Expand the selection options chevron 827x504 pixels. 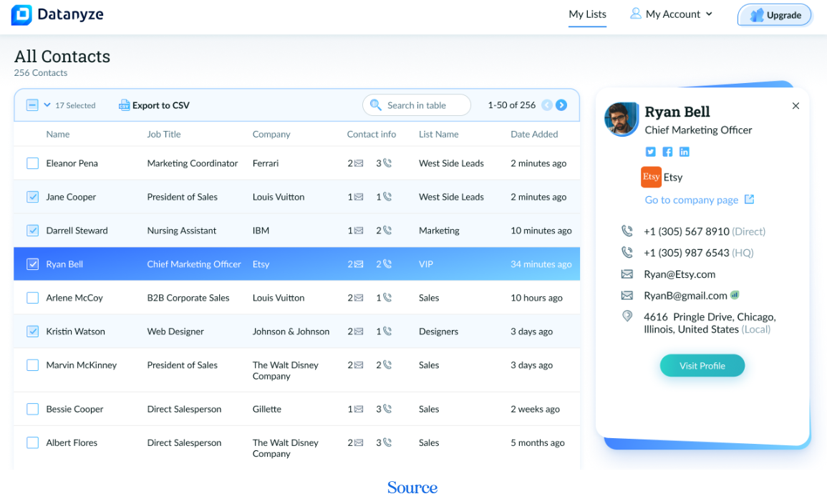tap(47, 105)
